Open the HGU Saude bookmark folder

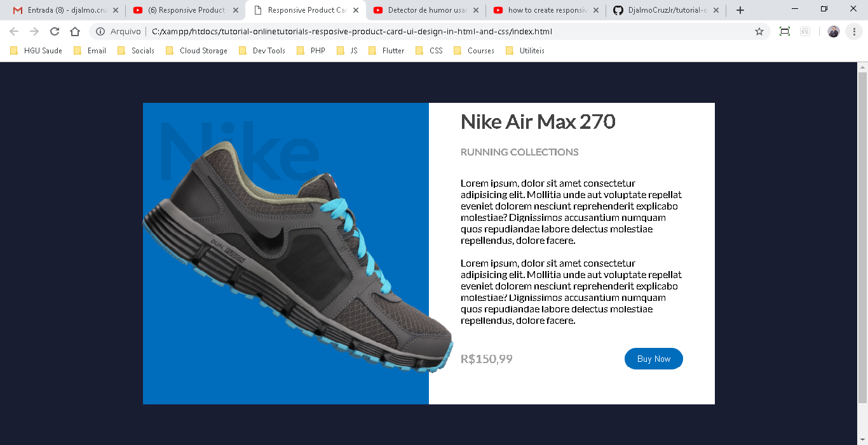click(x=36, y=51)
